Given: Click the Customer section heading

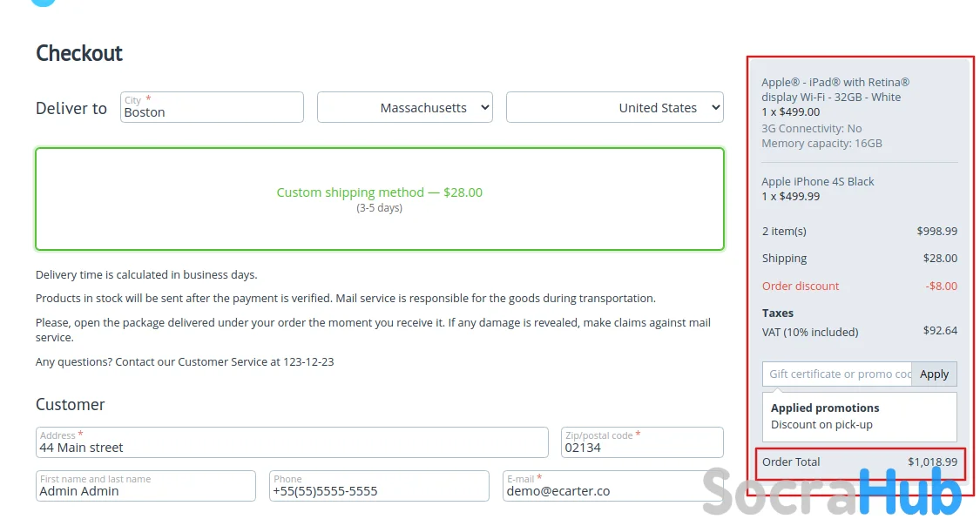Looking at the screenshot, I should 70,405.
